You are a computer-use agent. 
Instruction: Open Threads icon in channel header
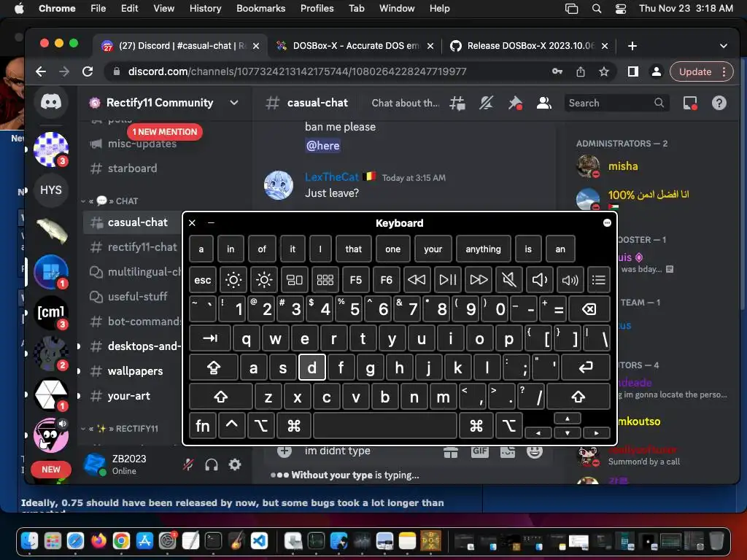click(x=457, y=103)
